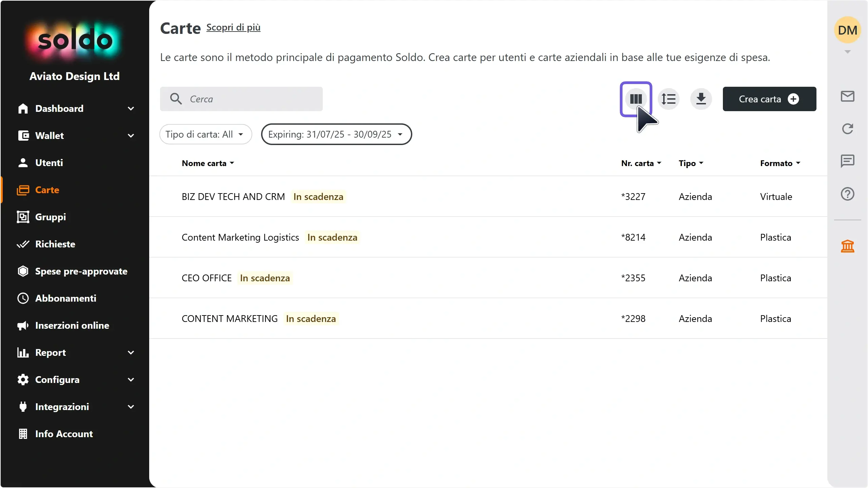
Task: Click the Report bar chart icon
Action: coord(23,352)
